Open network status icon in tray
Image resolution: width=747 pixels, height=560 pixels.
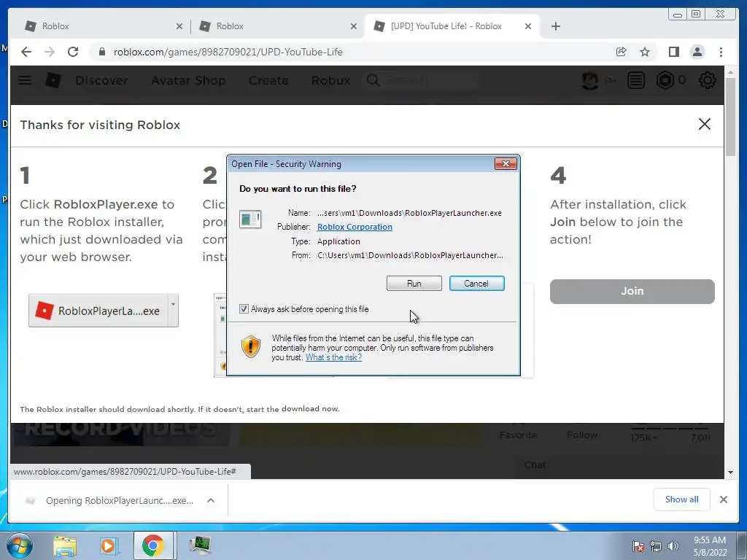656,546
